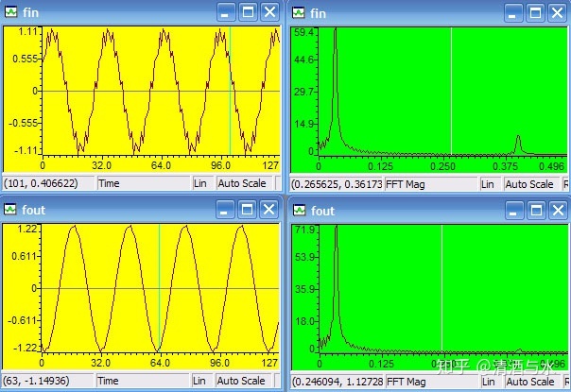This screenshot has width=571, height=392.
Task: Click the graph icon in fout FFT Mag window title bar
Action: 300,211
